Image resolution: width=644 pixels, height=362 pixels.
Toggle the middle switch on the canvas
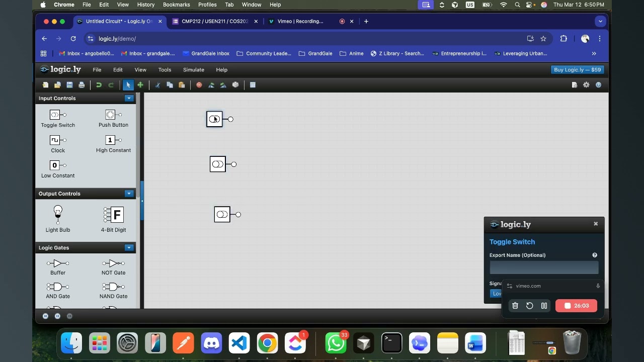pyautogui.click(x=218, y=164)
